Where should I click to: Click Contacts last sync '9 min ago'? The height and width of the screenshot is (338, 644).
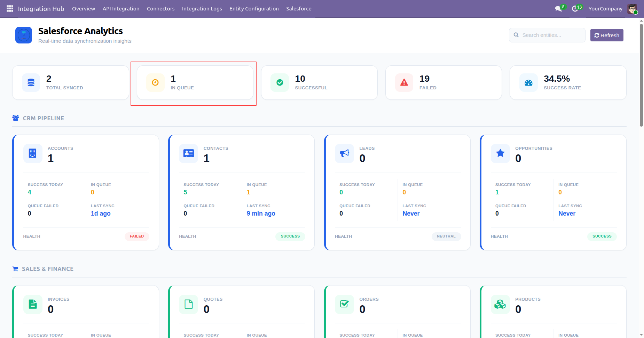click(x=261, y=214)
